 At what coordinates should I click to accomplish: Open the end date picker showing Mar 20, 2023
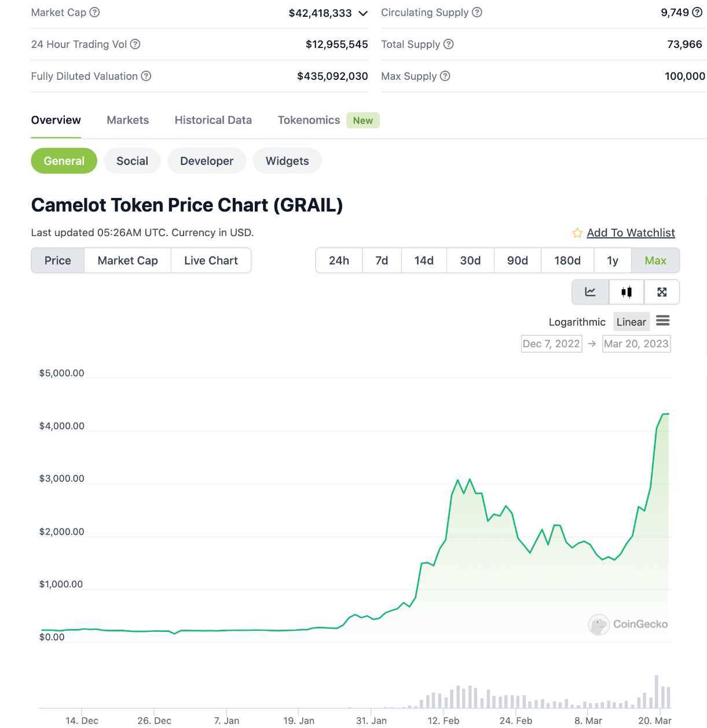[x=636, y=343]
